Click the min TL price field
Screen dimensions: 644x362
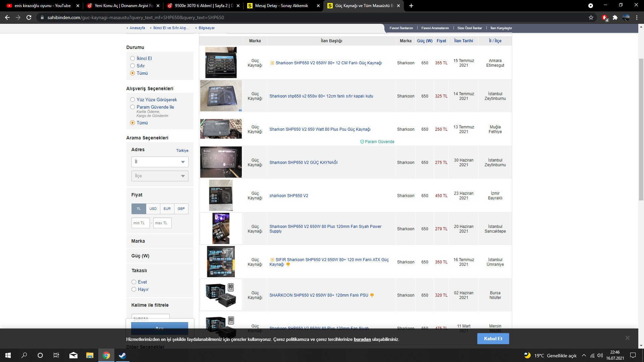(x=141, y=223)
